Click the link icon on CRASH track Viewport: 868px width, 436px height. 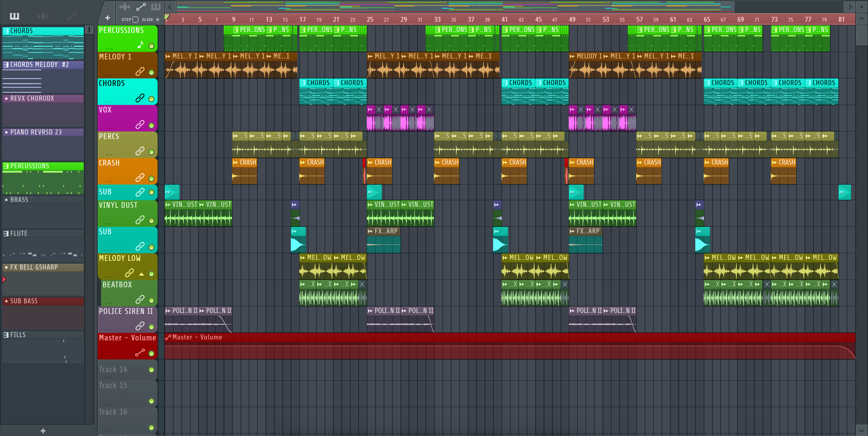point(140,178)
